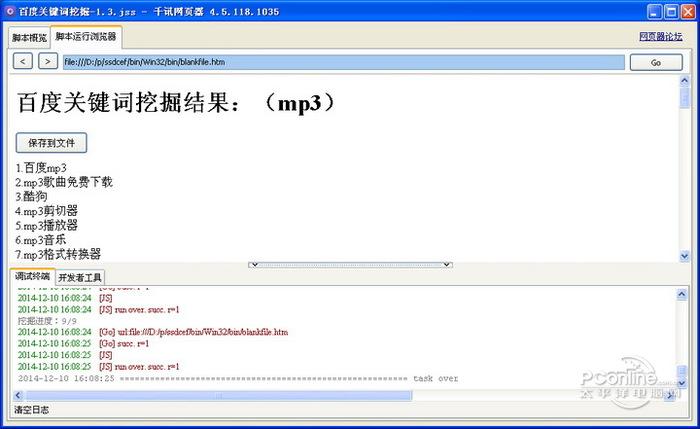Viewport: 700px width, 429px height.
Task: Click the log panel scroll up arrow
Action: click(681, 294)
